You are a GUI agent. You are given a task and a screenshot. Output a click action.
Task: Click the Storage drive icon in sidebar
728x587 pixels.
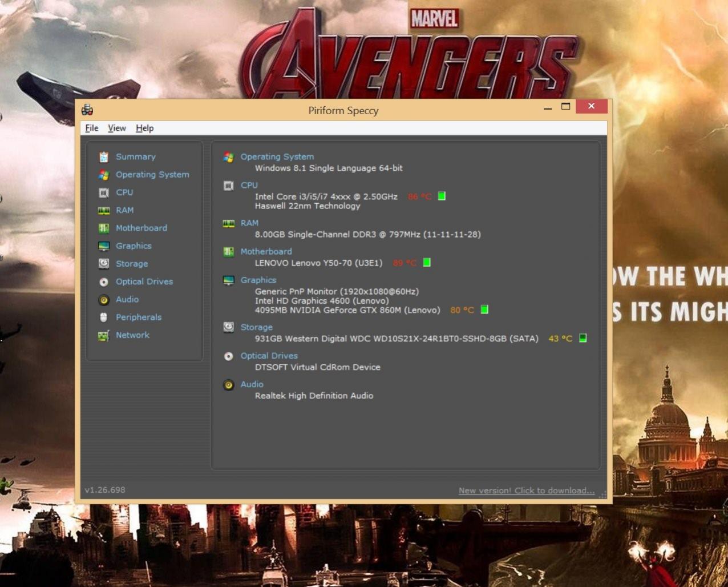click(x=103, y=264)
